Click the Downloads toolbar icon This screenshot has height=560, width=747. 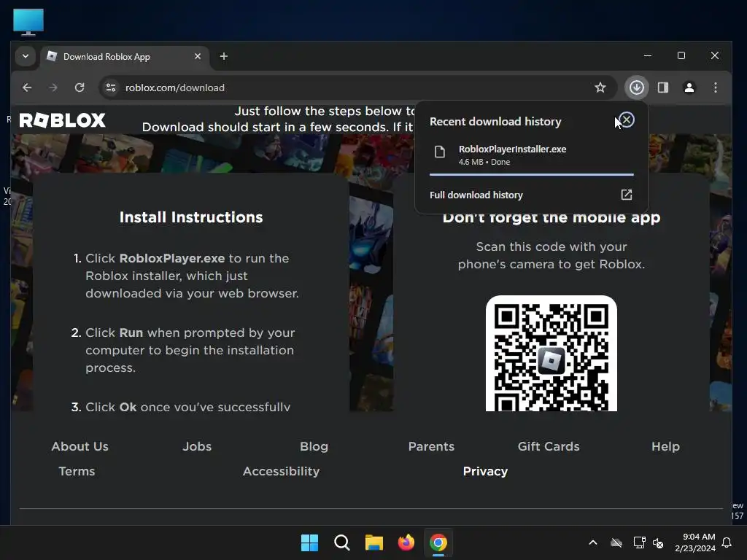point(637,87)
